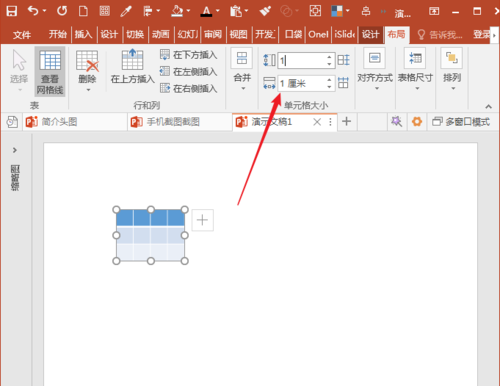Toggle Multi-window mode (多窗口模式)

click(x=461, y=122)
